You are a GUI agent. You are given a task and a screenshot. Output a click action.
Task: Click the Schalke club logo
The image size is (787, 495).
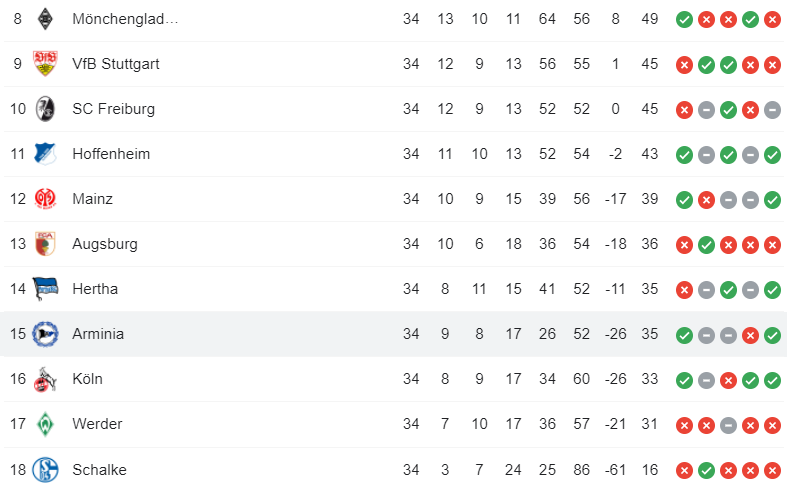point(45,470)
